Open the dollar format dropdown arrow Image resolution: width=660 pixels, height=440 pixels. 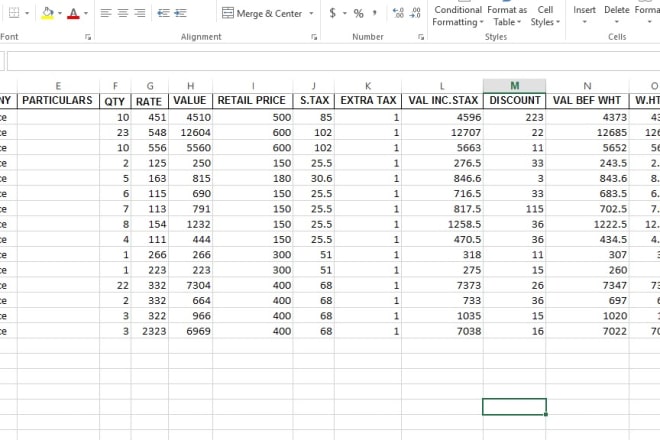point(344,13)
